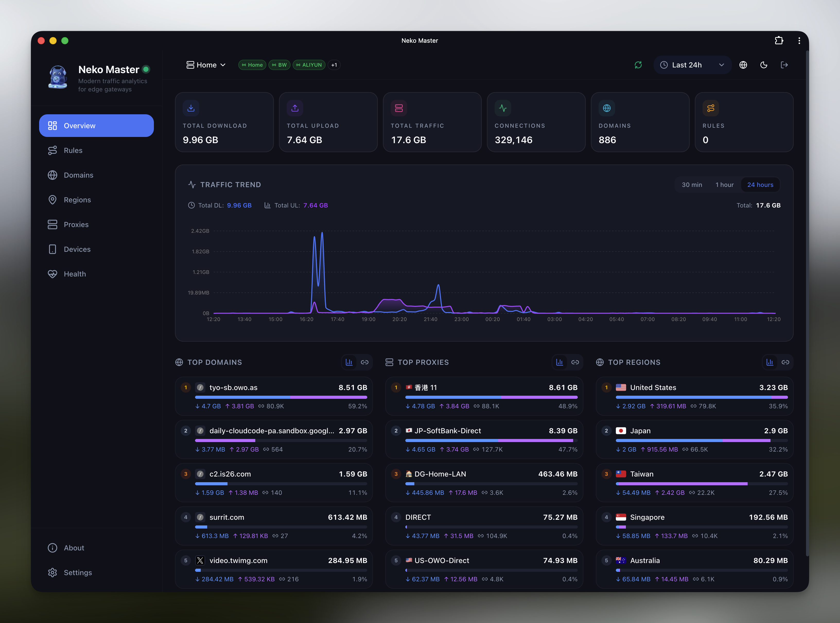
Task: Expand the +1 more backends badge
Action: [334, 65]
